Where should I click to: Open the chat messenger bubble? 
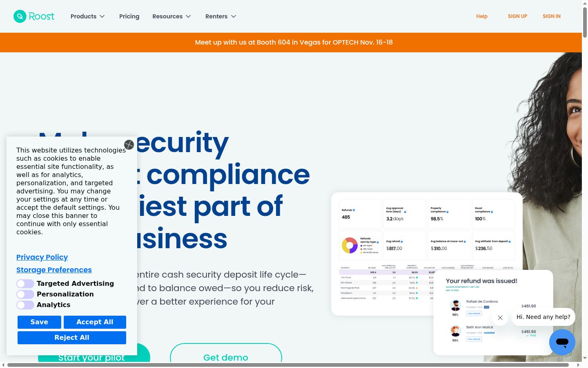tap(562, 342)
